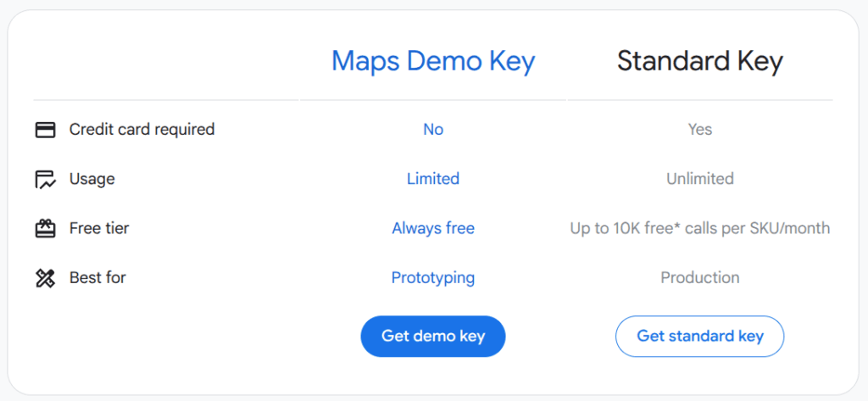Click the Best for row label
The width and height of the screenshot is (868, 401).
click(x=97, y=277)
